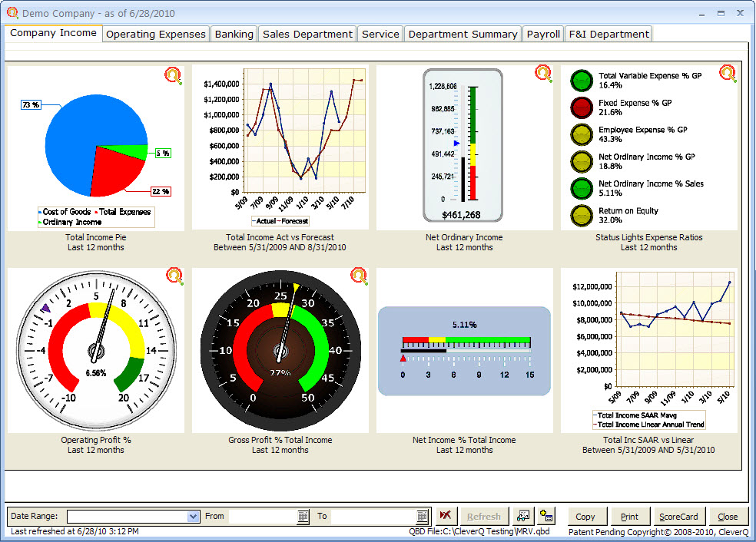Click the CleverQ icon on Total Income Pie panel
Screen dimensions: 756x542
(x=173, y=73)
